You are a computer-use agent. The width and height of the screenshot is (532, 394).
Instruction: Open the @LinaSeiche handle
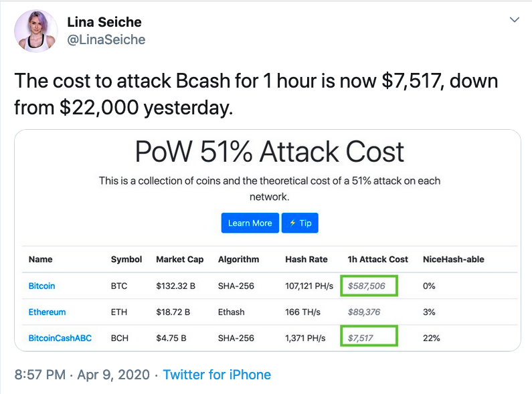pyautogui.click(x=106, y=39)
